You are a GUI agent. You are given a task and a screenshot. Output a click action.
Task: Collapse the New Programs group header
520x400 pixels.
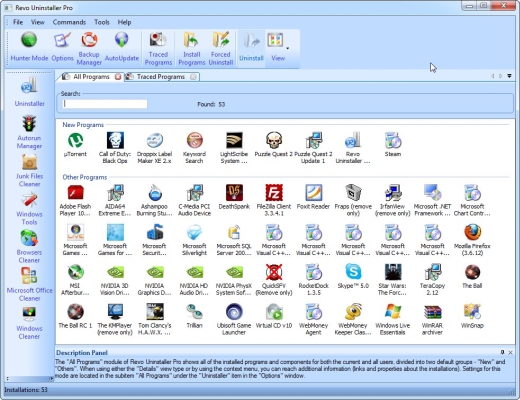[83, 125]
